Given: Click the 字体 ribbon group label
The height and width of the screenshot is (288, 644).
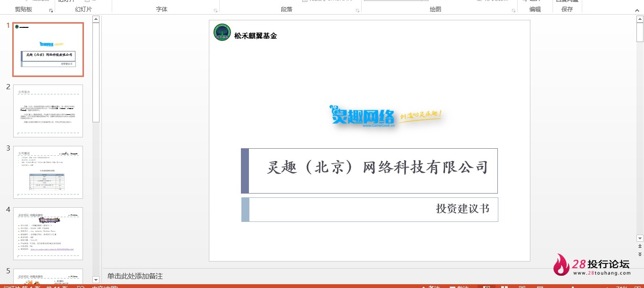Looking at the screenshot, I should 162,9.
